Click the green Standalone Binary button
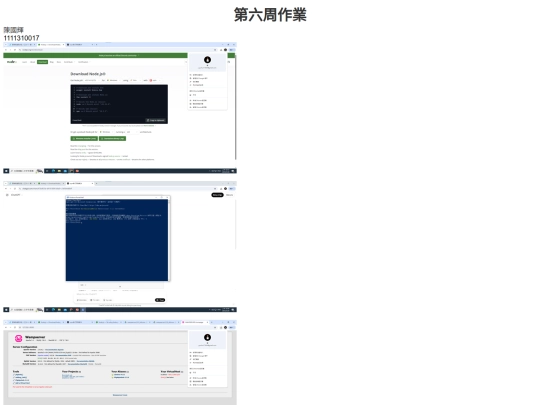The height and width of the screenshot is (405, 540). (x=112, y=138)
